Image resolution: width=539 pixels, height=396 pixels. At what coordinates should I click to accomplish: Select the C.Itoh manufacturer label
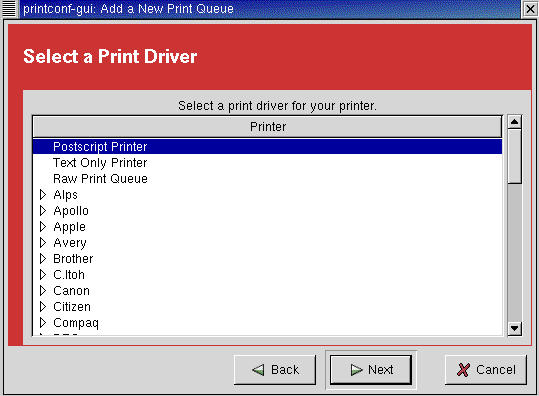click(x=69, y=275)
